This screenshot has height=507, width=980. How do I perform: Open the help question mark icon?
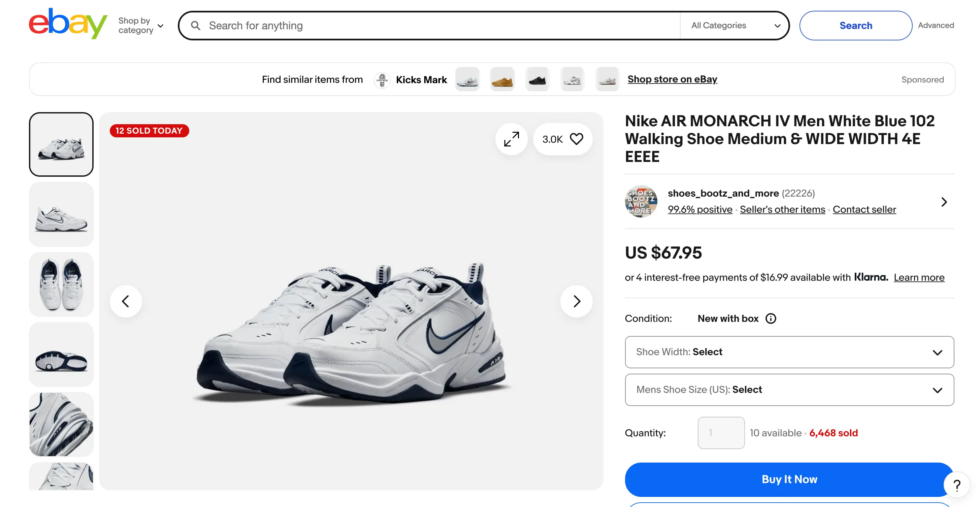pyautogui.click(x=957, y=484)
